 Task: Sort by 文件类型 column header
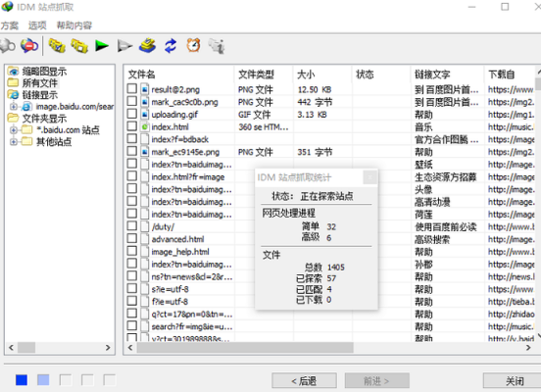(x=264, y=74)
